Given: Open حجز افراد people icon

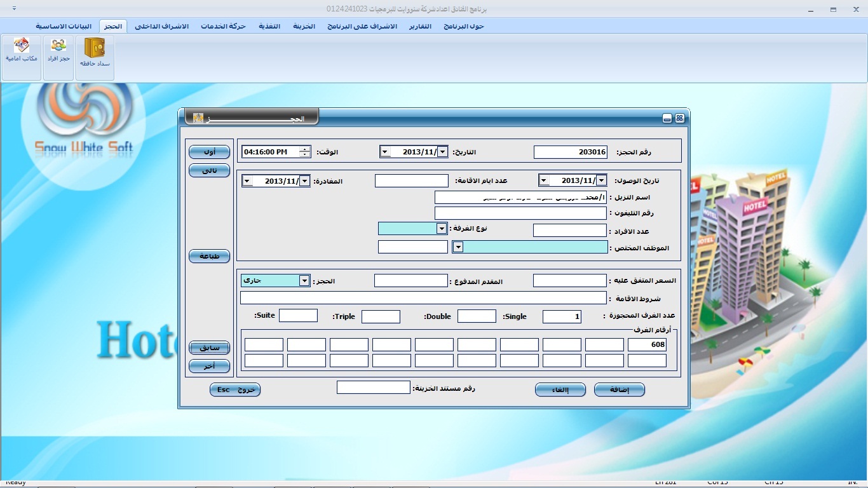Looking at the screenshot, I should point(58,46).
